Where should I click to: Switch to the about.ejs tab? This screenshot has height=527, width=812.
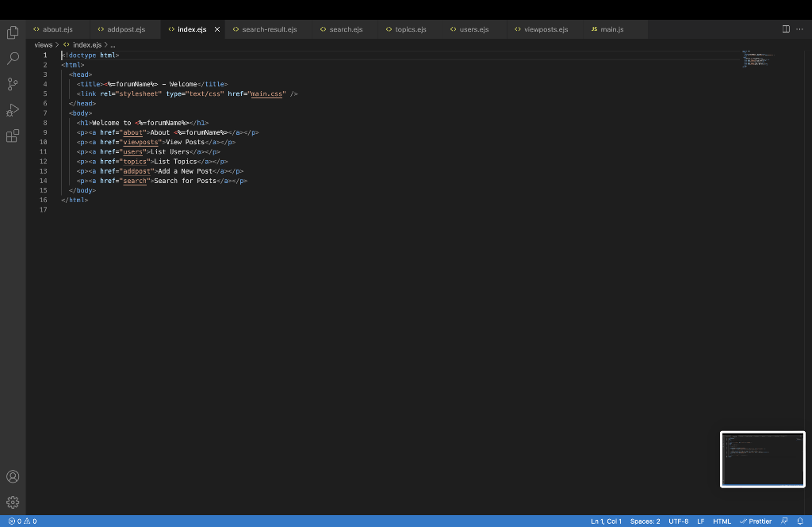(56, 29)
